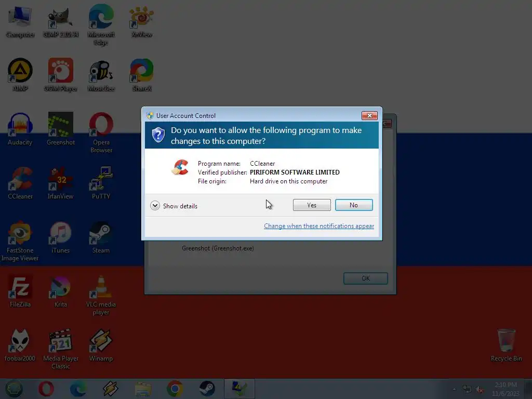Open the ShareX desktop shortcut
The width and height of the screenshot is (532, 399).
[141, 75]
